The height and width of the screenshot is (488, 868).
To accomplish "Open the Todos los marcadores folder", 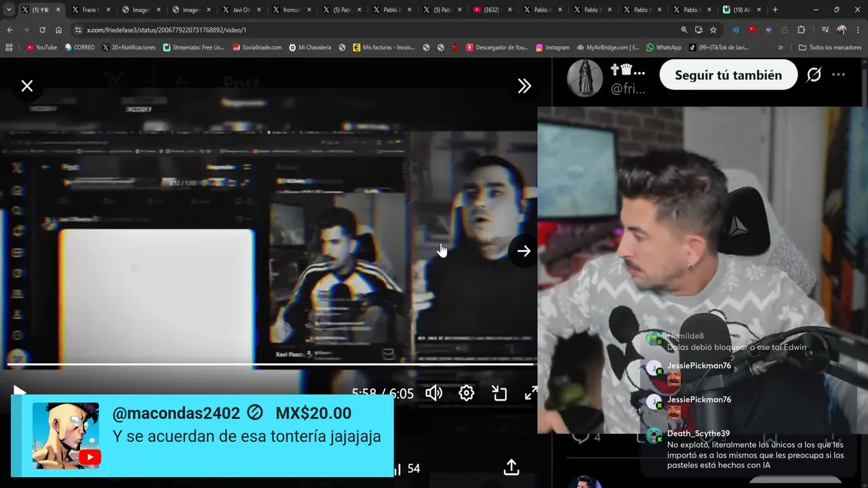I will coord(830,47).
